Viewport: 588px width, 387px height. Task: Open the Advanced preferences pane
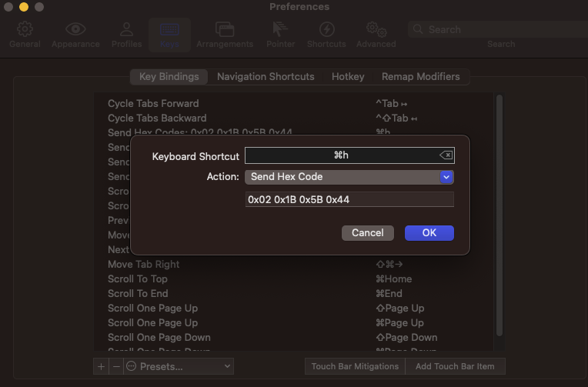pos(376,35)
